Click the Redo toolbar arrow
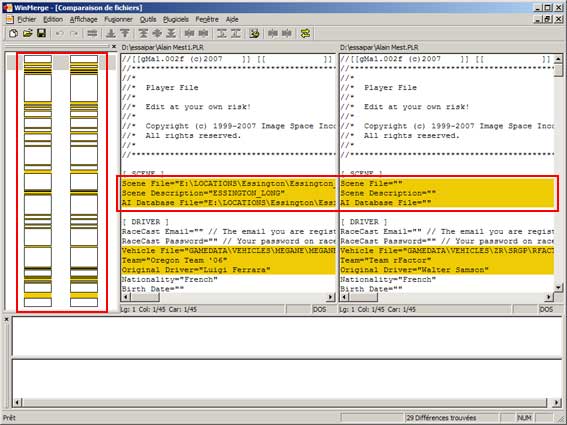Screen dimensions: 567x425 click(x=74, y=34)
